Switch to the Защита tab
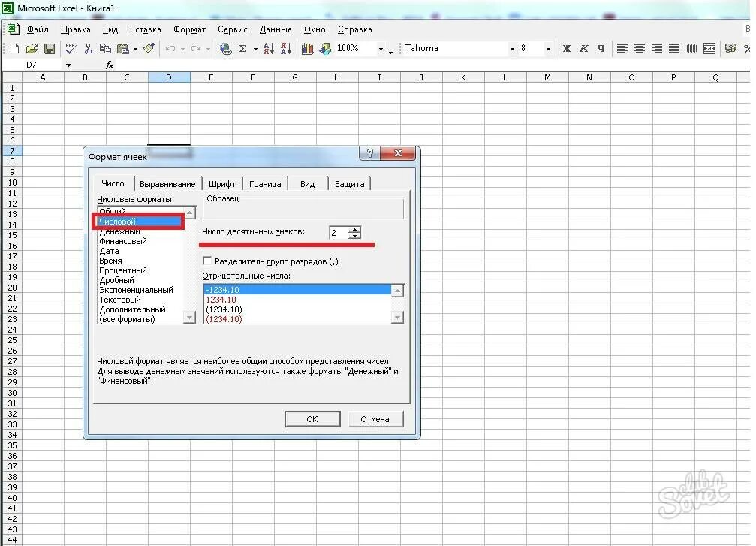 pos(350,184)
